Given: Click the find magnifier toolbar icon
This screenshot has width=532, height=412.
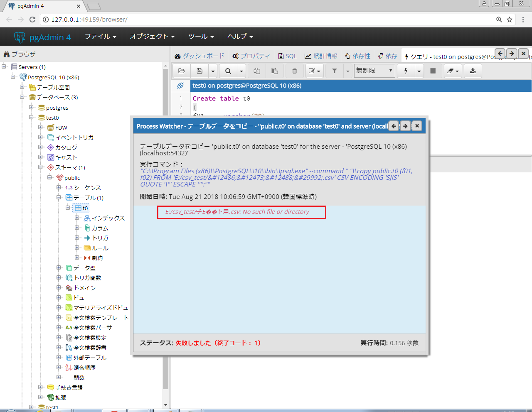Looking at the screenshot, I should pyautogui.click(x=228, y=71).
